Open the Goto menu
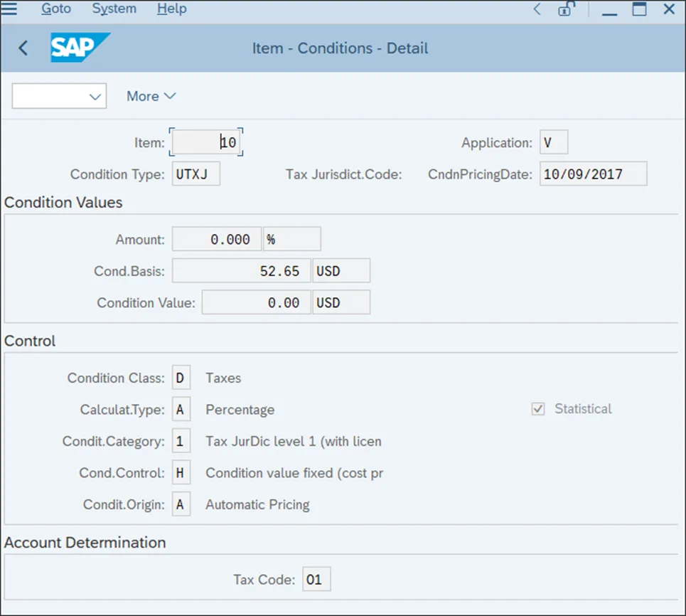The width and height of the screenshot is (686, 616). tap(56, 9)
